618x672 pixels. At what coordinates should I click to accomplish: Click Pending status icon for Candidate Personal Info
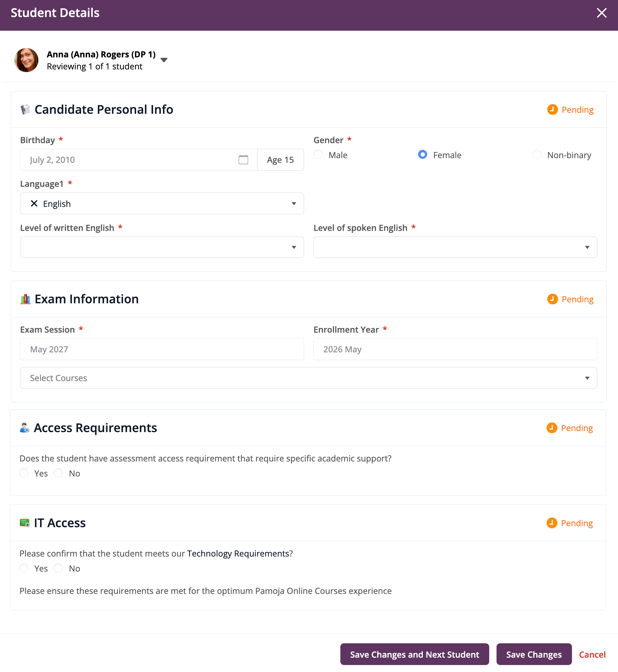coord(552,110)
